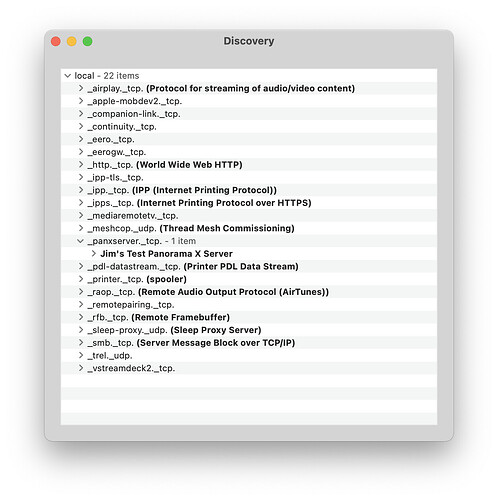
Task: Expand Jim's Test Panorama X Server
Action: pos(94,254)
